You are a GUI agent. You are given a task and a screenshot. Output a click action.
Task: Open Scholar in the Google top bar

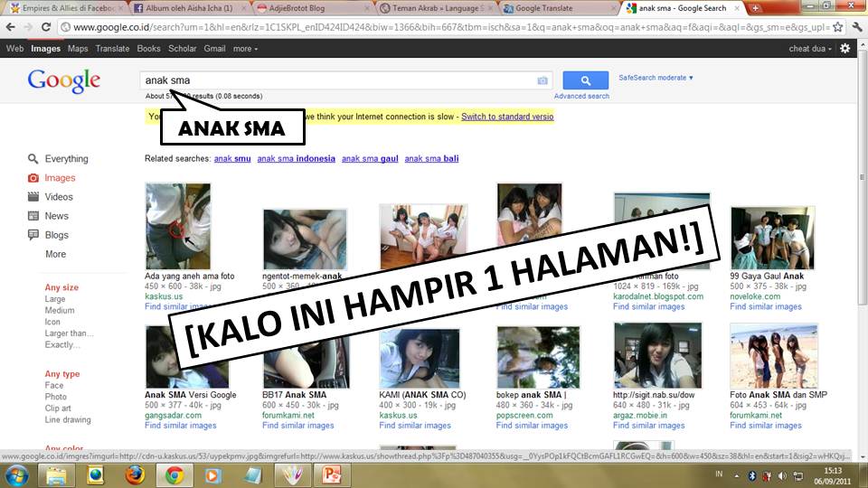182,49
